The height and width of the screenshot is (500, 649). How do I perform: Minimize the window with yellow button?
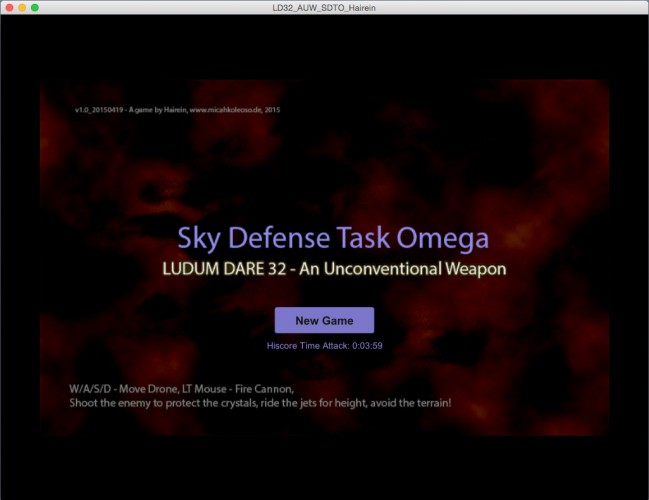22,7
